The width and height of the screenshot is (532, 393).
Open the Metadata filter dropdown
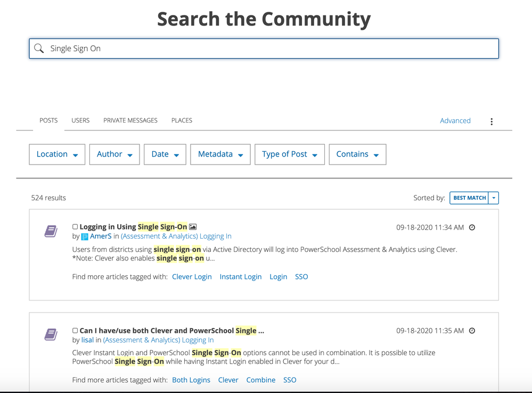click(220, 154)
